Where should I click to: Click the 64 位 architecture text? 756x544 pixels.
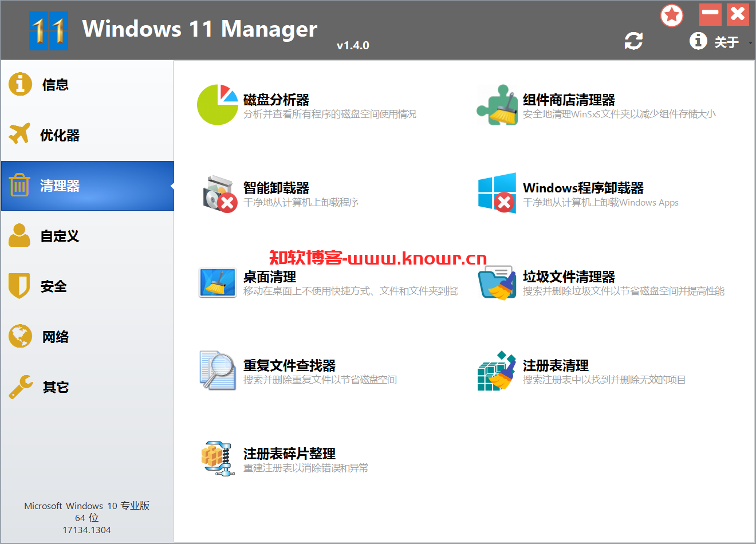(x=87, y=518)
